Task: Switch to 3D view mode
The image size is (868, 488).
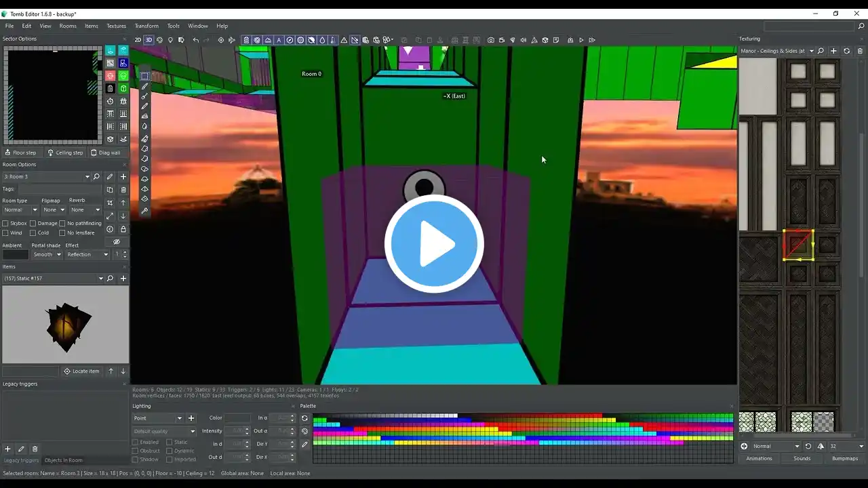Action: [x=149, y=40]
